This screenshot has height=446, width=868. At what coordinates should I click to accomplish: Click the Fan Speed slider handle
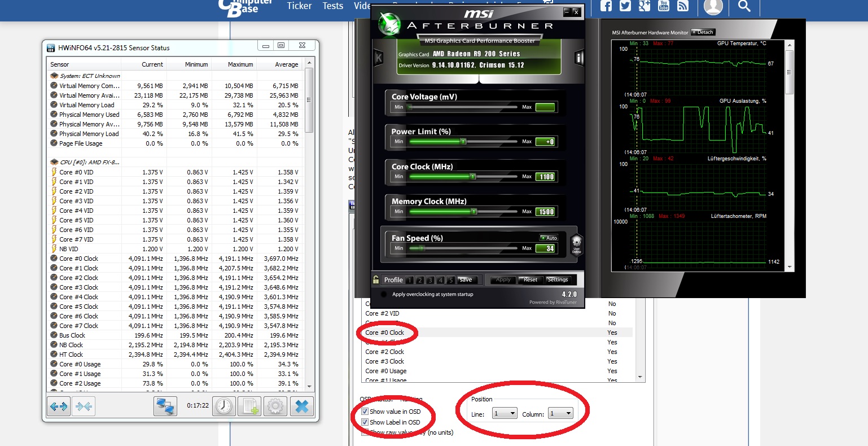coord(422,248)
